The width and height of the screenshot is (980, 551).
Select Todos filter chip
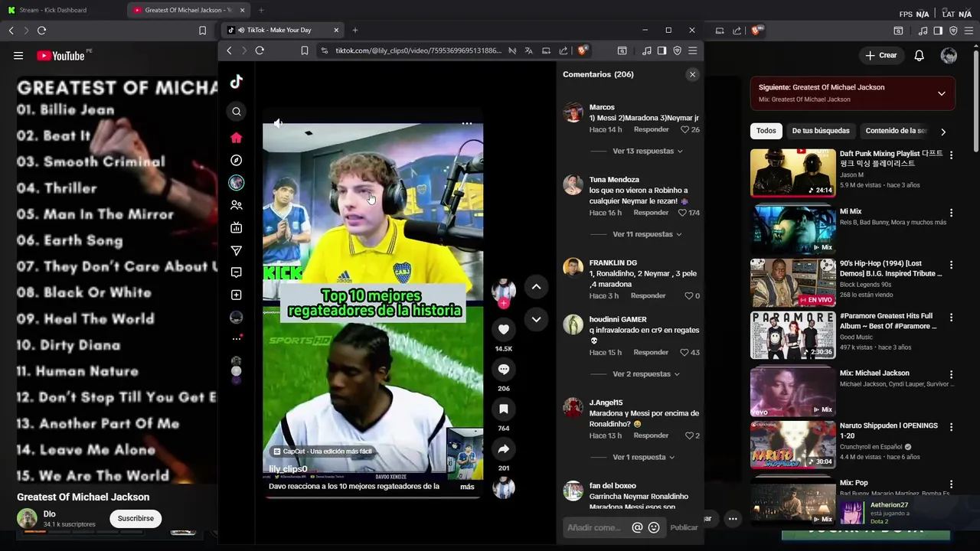766,131
